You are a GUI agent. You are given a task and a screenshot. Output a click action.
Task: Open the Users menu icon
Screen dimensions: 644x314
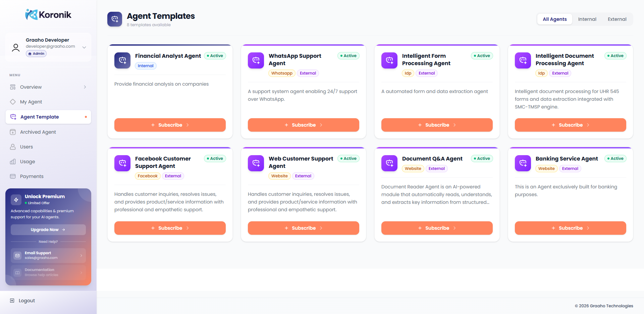point(13,147)
